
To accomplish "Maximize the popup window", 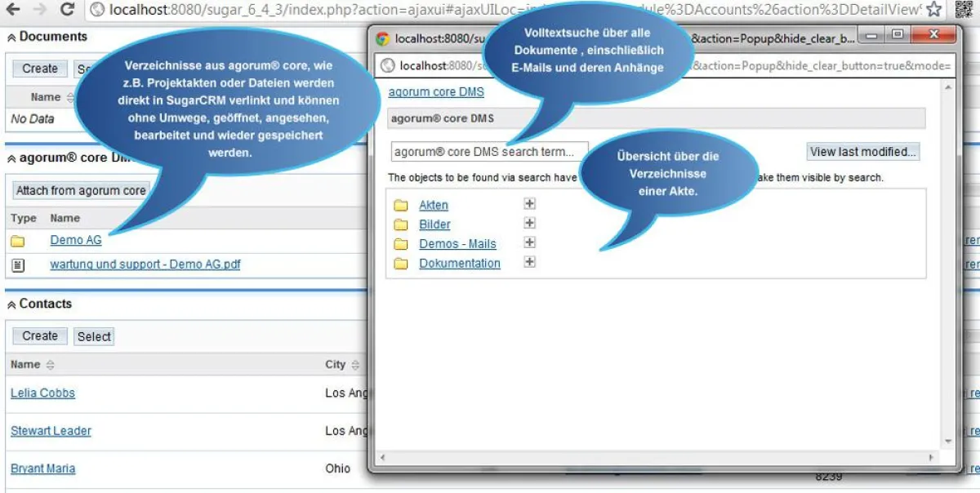I will click(897, 35).
